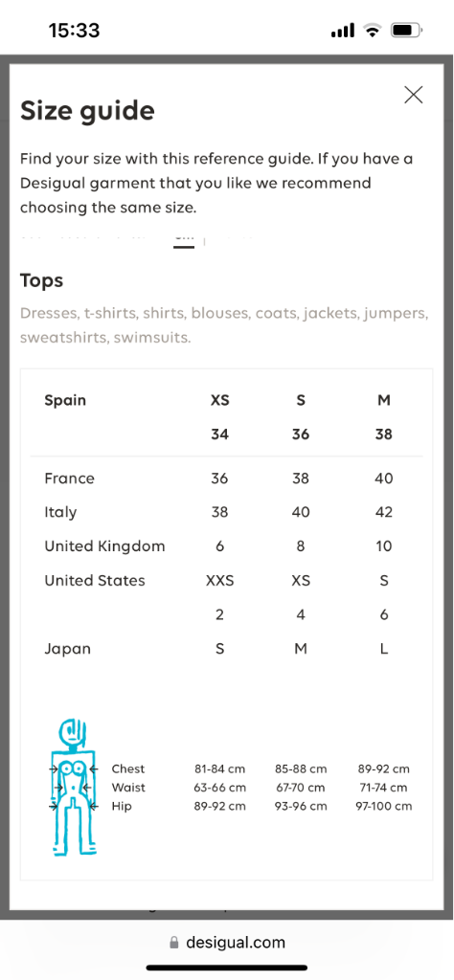Tap the 67-70 cm waist value
The height and width of the screenshot is (980, 454).
click(300, 788)
